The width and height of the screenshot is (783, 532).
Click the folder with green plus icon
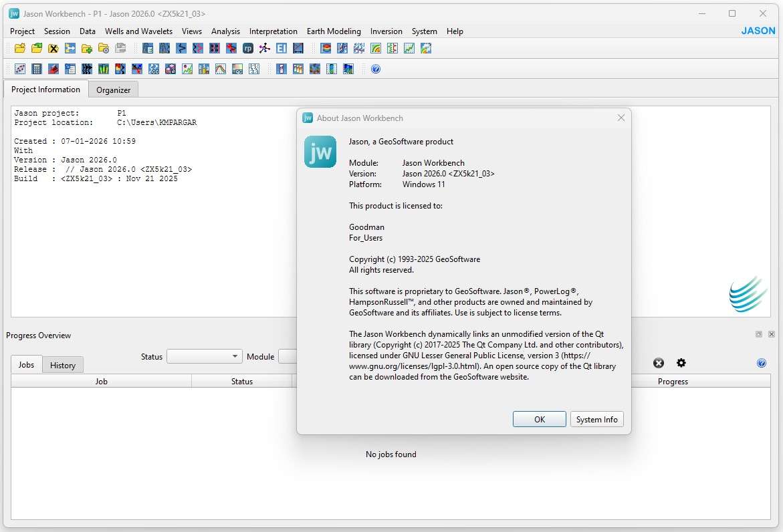86,48
